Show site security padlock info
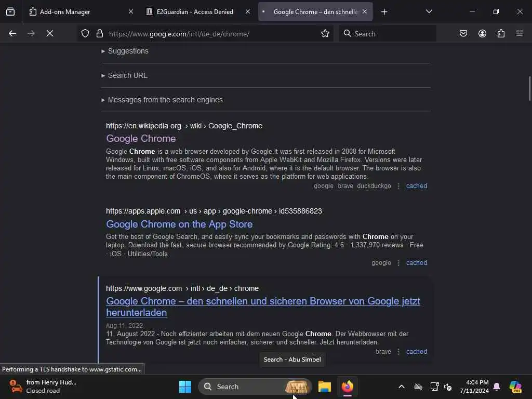The width and height of the screenshot is (532, 399). (99, 34)
